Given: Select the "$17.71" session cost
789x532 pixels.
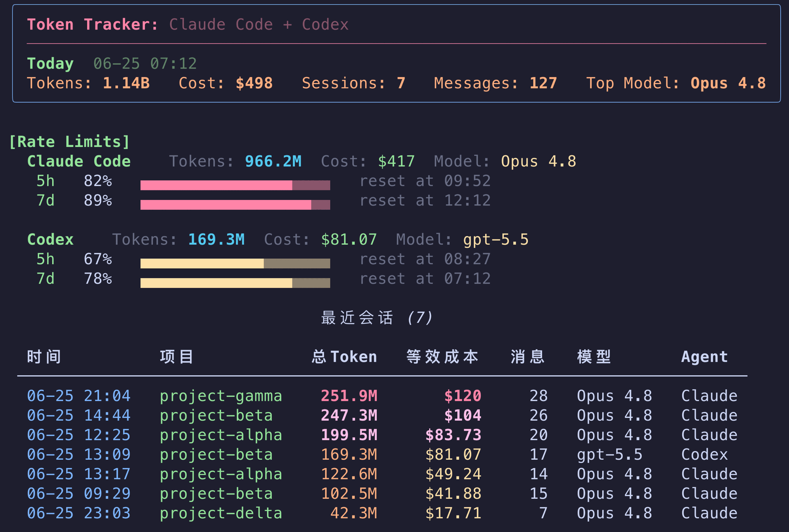Looking at the screenshot, I should 453,513.
